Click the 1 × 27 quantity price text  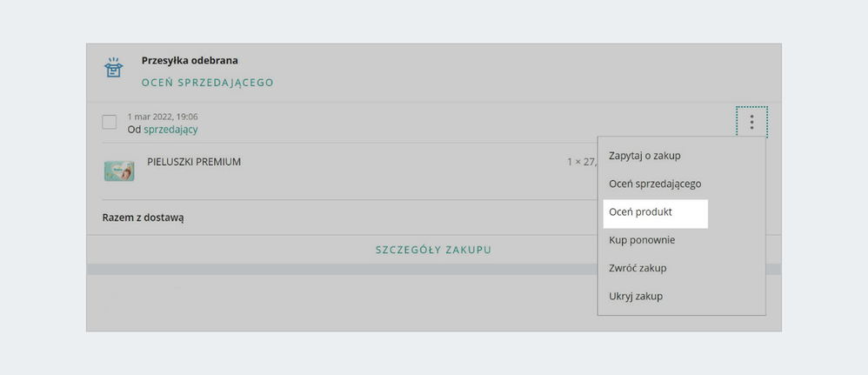pyautogui.click(x=580, y=162)
